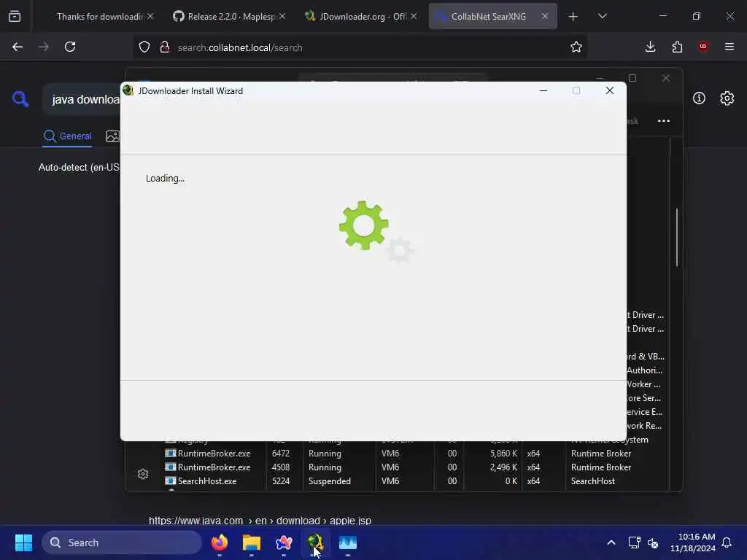Open Task Manager settings gear

click(143, 474)
